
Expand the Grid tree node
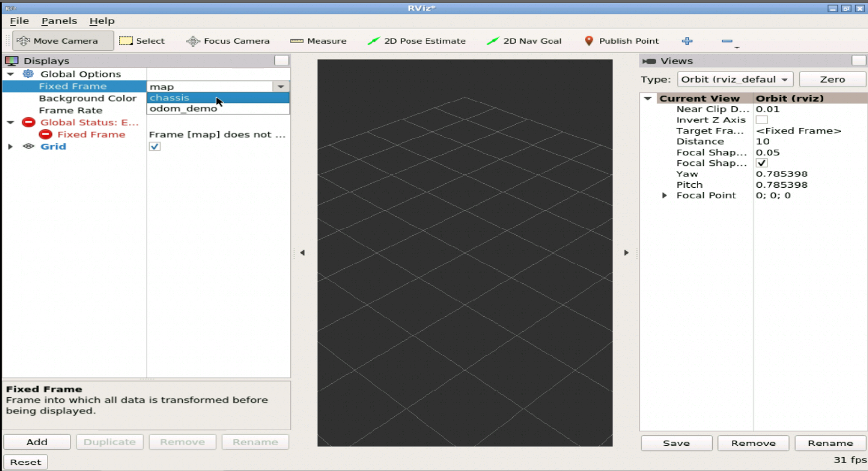click(10, 146)
